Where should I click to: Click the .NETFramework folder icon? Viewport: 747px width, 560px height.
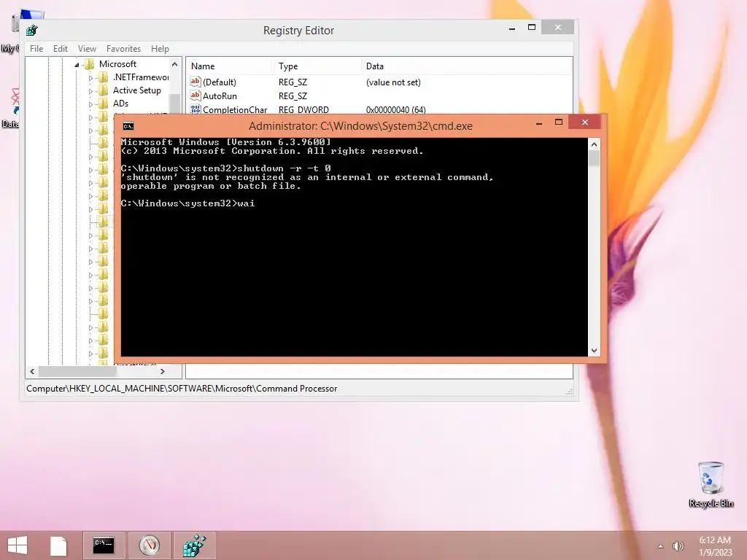click(x=103, y=77)
